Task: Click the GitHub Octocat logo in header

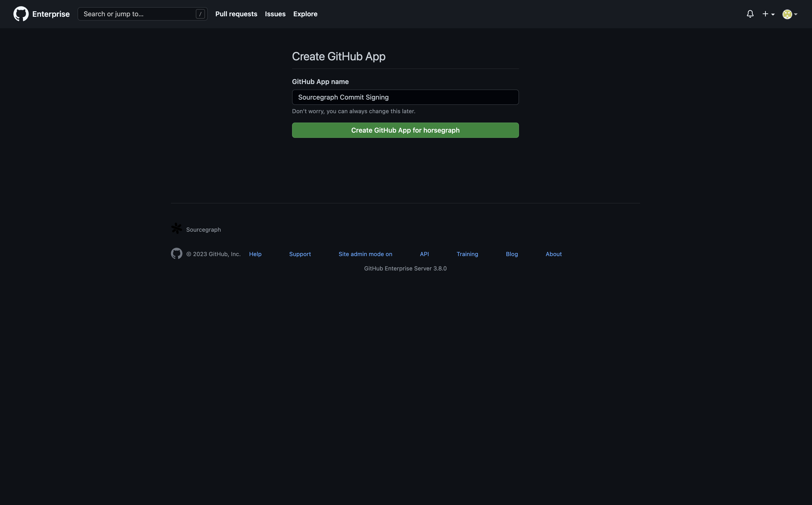Action: point(21,14)
